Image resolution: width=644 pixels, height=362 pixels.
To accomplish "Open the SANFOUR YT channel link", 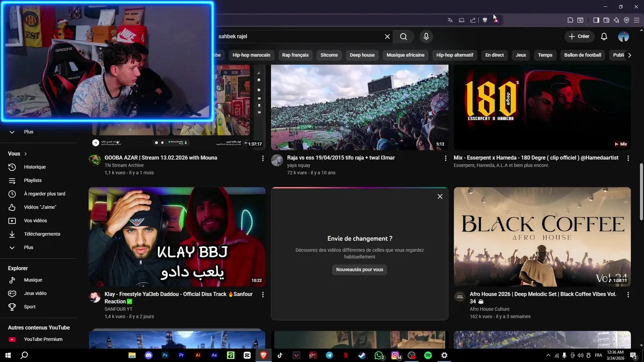I will 118,309.
